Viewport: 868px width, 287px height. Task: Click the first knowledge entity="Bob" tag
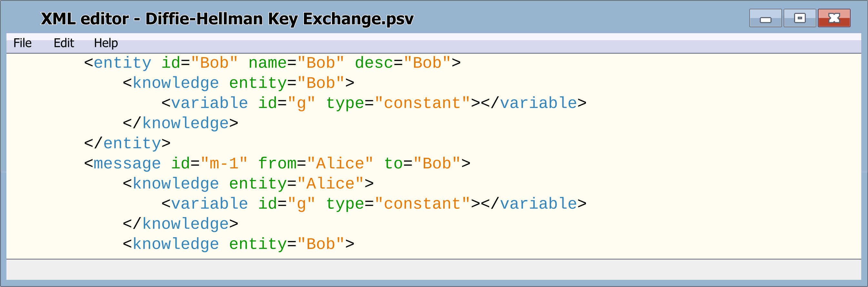coord(238,83)
